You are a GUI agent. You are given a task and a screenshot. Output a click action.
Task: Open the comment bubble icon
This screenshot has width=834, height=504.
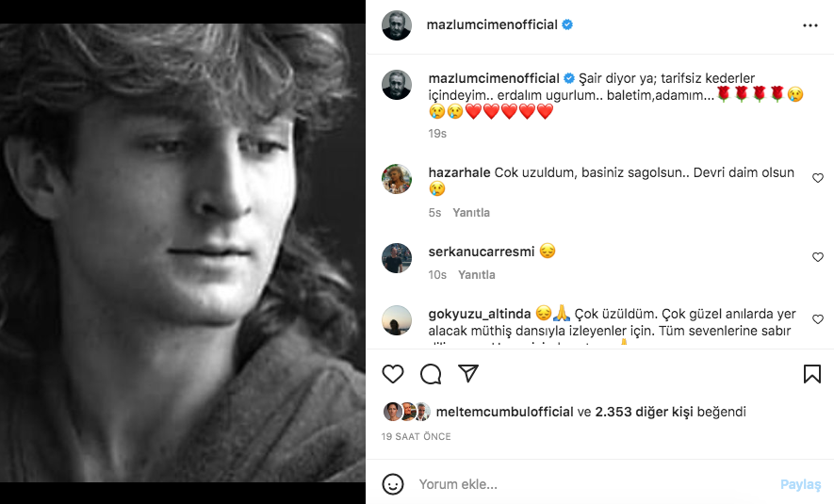(431, 374)
